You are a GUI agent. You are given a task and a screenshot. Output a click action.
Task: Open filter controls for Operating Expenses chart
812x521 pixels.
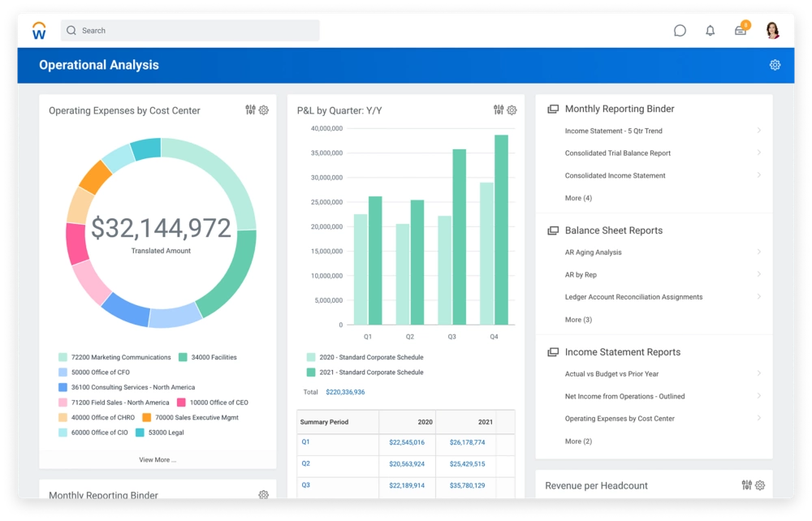pyautogui.click(x=250, y=110)
